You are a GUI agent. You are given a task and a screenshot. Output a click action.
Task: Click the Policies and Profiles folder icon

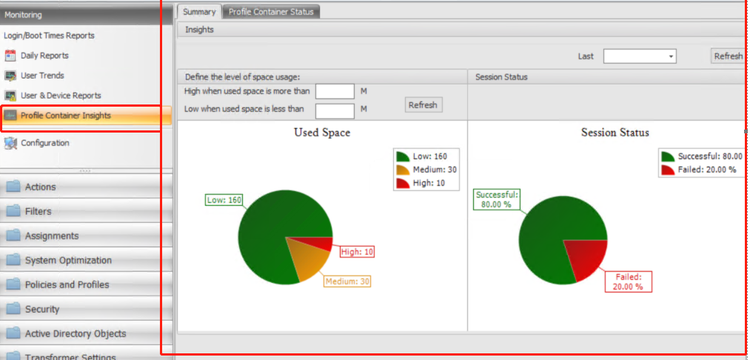pyautogui.click(x=13, y=284)
